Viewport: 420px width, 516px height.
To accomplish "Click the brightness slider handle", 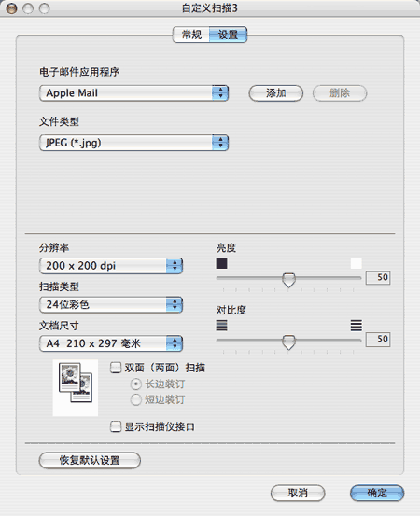I will 288,280.
